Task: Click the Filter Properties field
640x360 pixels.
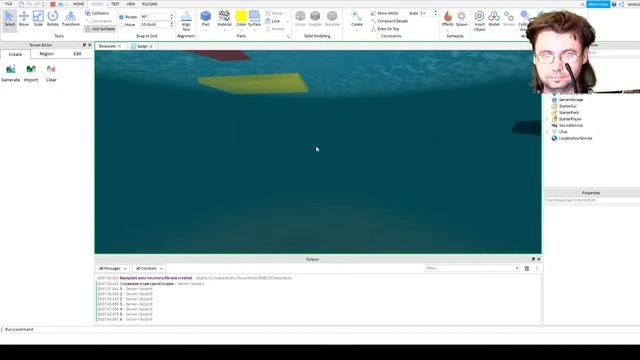Action: 592,200
